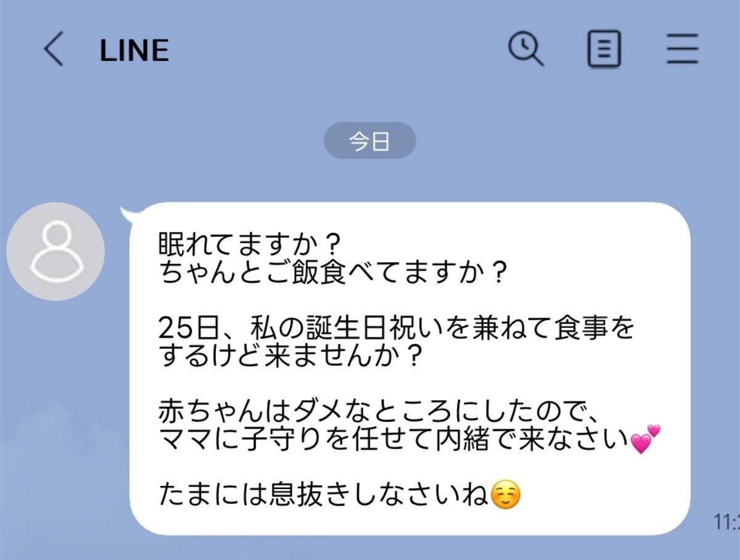Open the sender's default profile avatar

coord(56,252)
